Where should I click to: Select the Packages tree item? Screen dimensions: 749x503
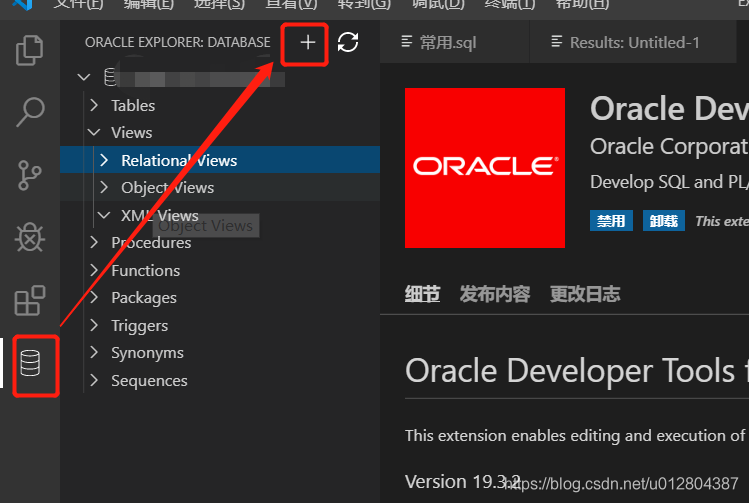(144, 298)
